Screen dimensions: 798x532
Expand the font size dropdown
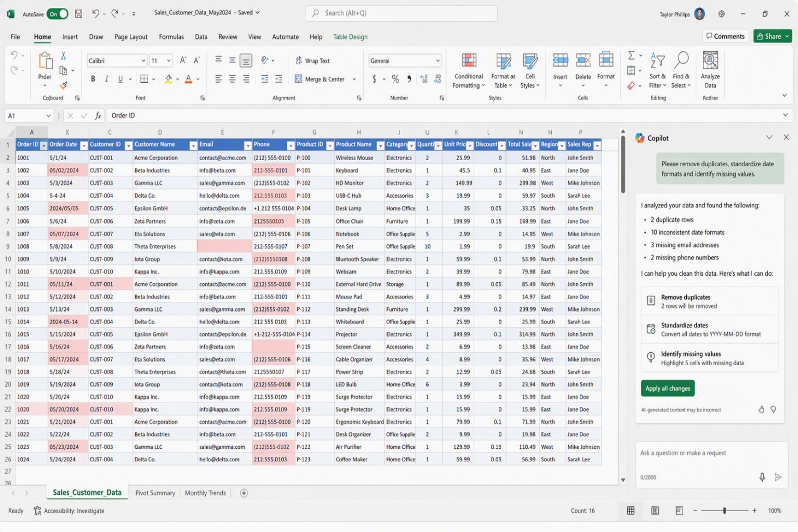[x=169, y=61]
